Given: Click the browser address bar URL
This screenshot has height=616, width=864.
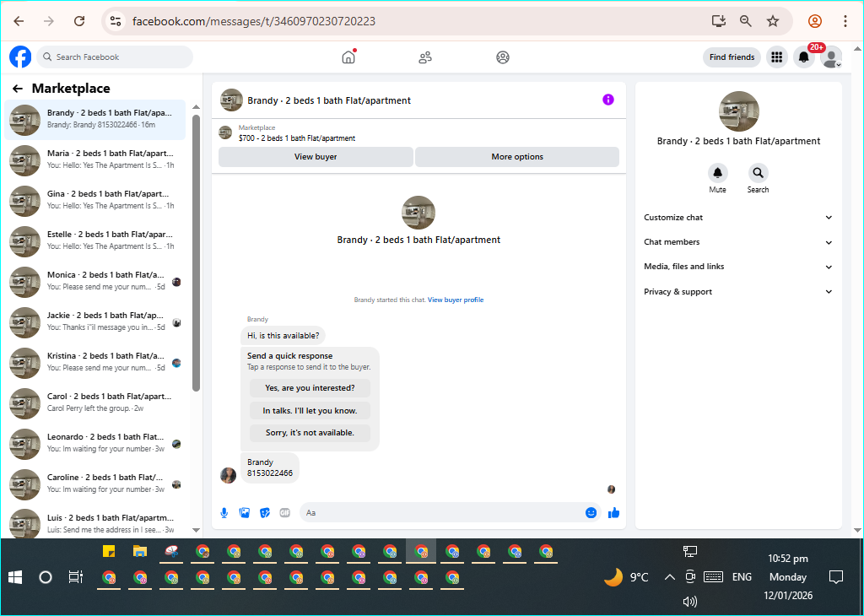Looking at the screenshot, I should tap(254, 21).
